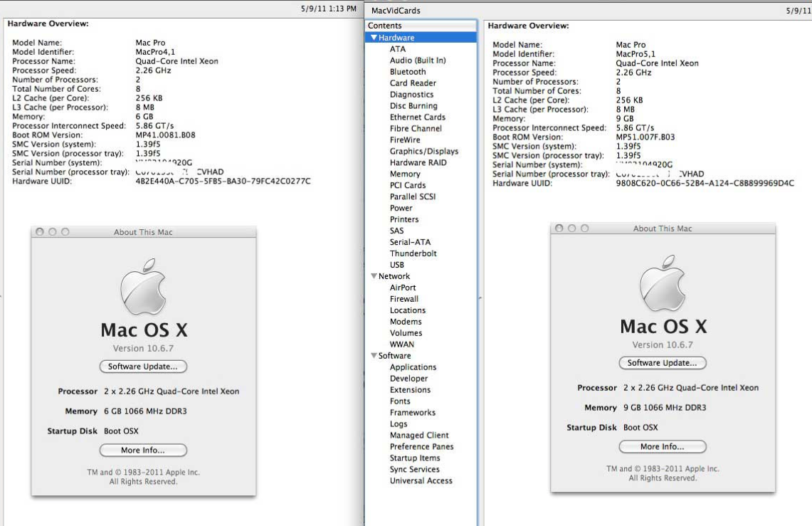The width and height of the screenshot is (812, 526).
Task: Click More Info in left About window
Action: 143,451
